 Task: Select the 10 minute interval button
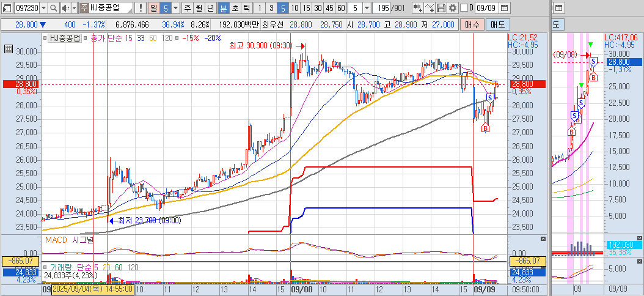coord(295,8)
